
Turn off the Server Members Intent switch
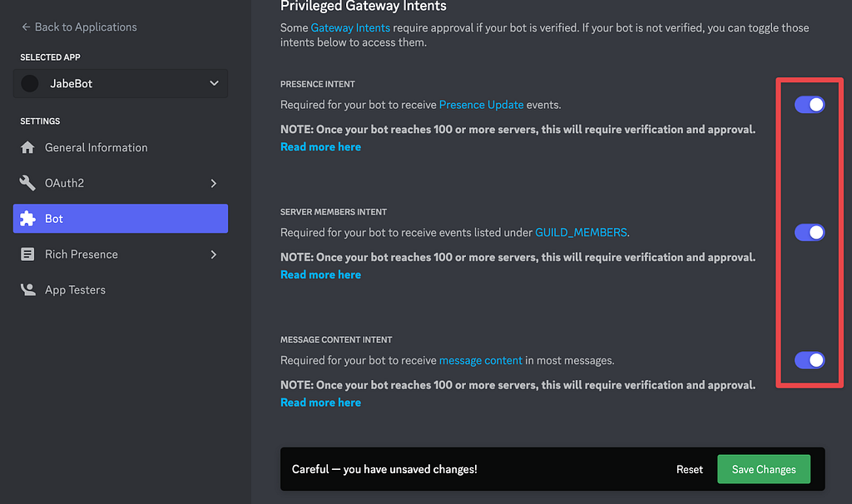pos(809,232)
